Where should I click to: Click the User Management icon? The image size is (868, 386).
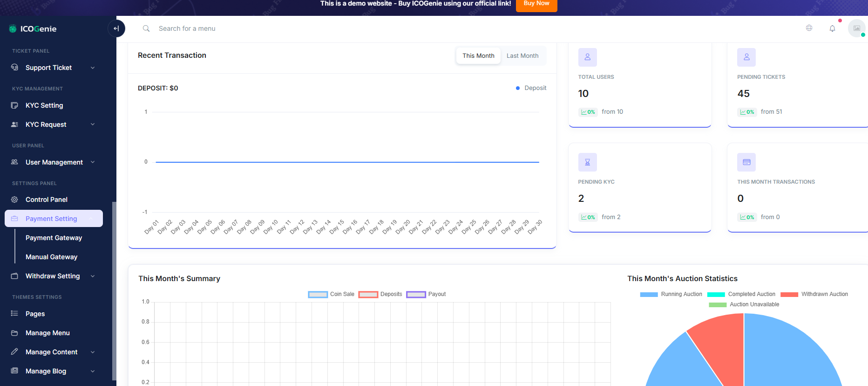[x=14, y=162]
